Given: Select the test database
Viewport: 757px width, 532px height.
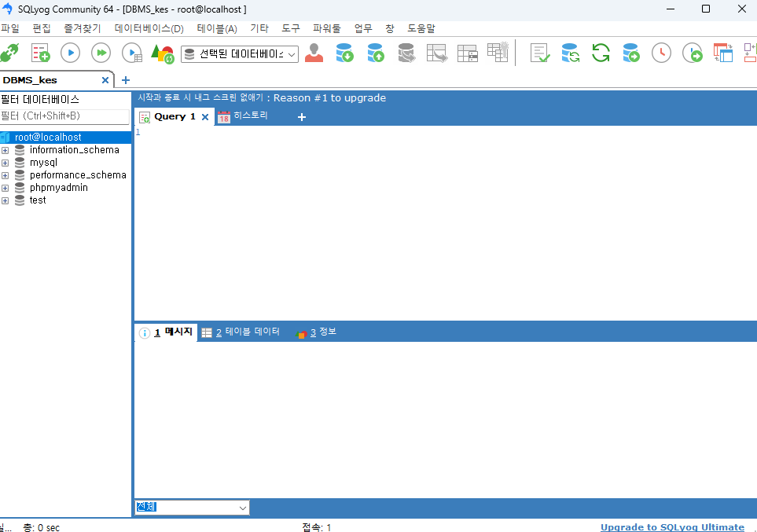Looking at the screenshot, I should [x=38, y=200].
